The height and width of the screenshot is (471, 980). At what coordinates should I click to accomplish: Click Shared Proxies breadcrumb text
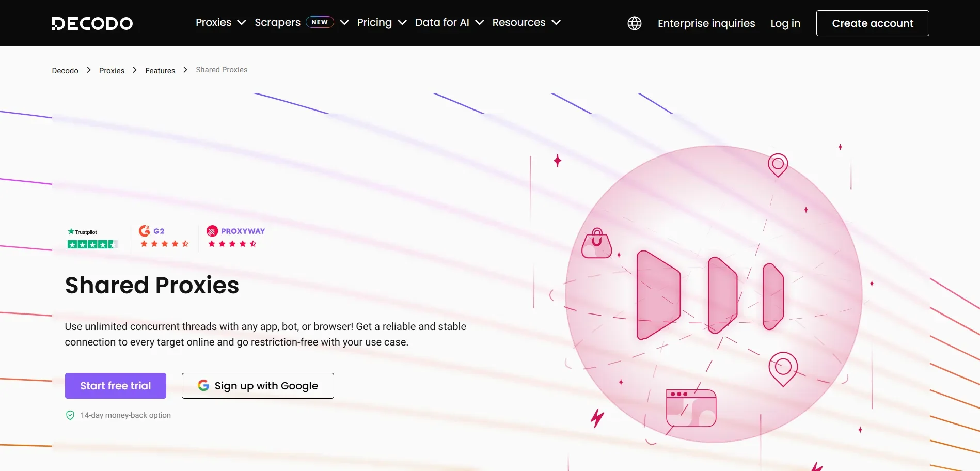[222, 70]
